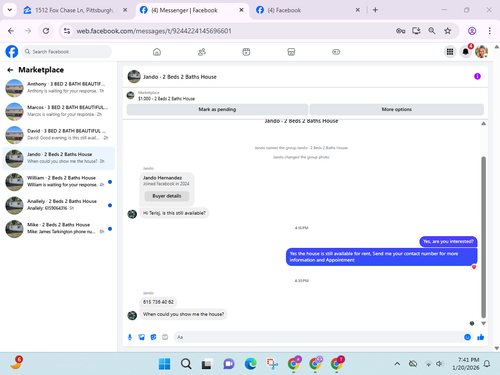Click the back arrow next to Marketplace
500x375 pixels.
click(x=10, y=70)
